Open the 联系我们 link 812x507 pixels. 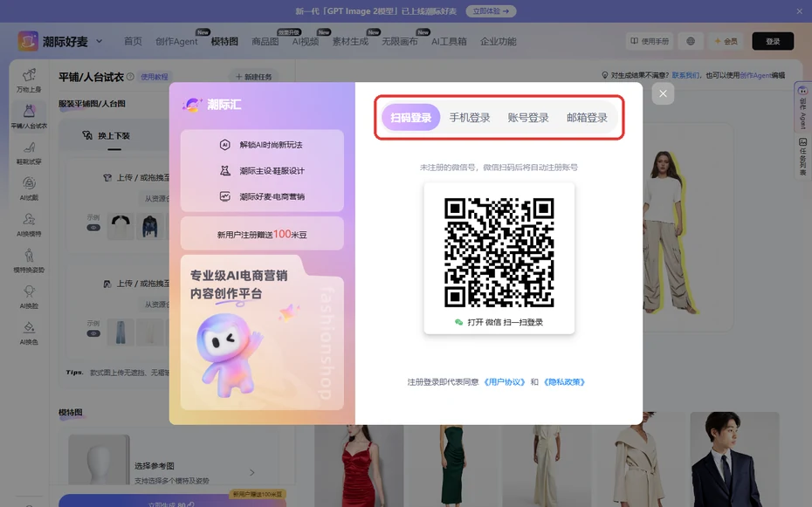[x=685, y=75]
